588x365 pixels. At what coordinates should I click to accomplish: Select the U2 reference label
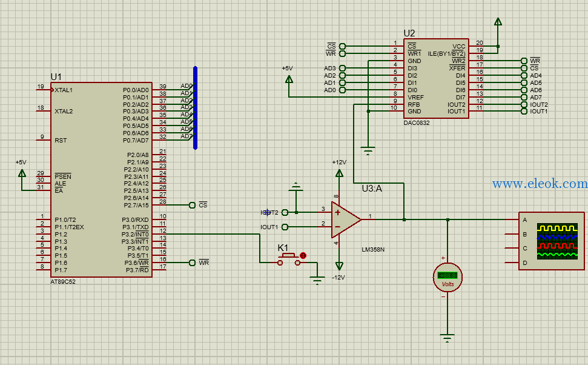point(409,33)
